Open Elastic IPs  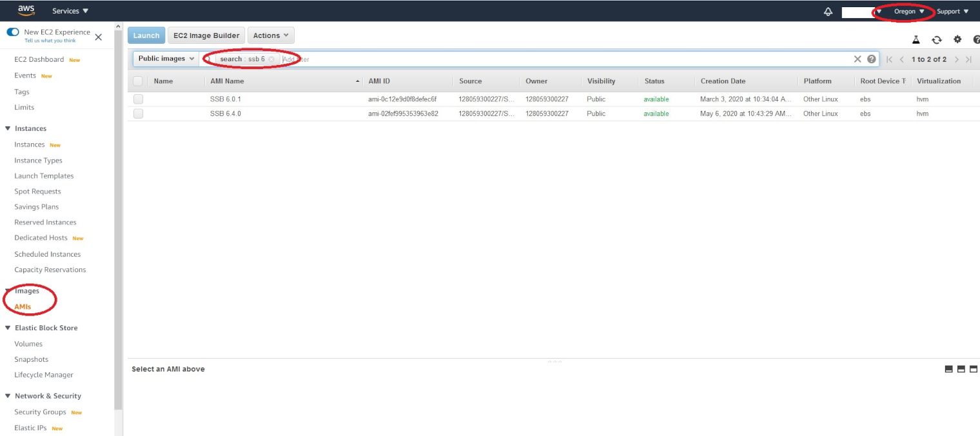tap(30, 428)
